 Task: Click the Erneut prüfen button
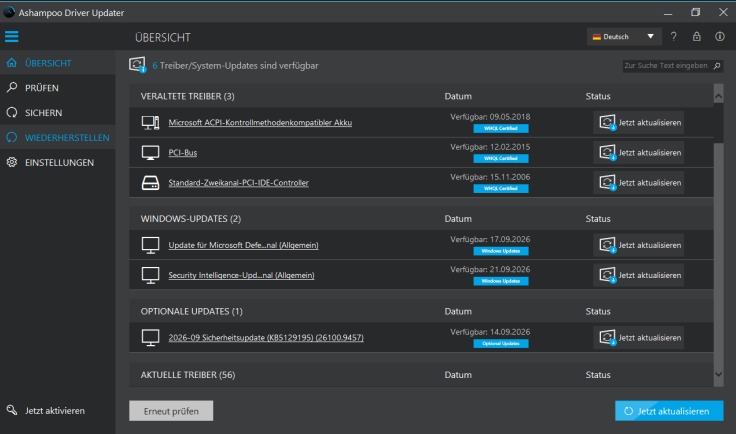171,411
